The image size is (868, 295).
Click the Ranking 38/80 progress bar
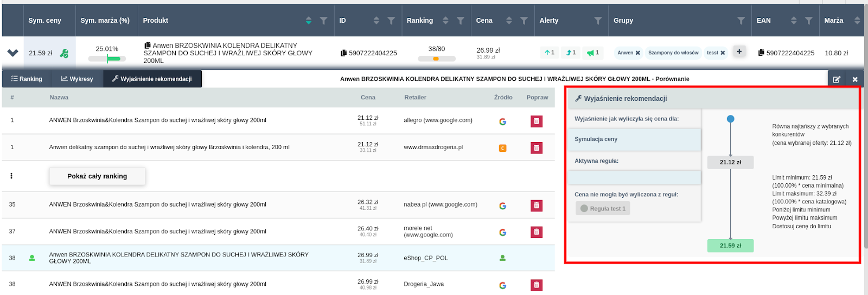click(437, 59)
